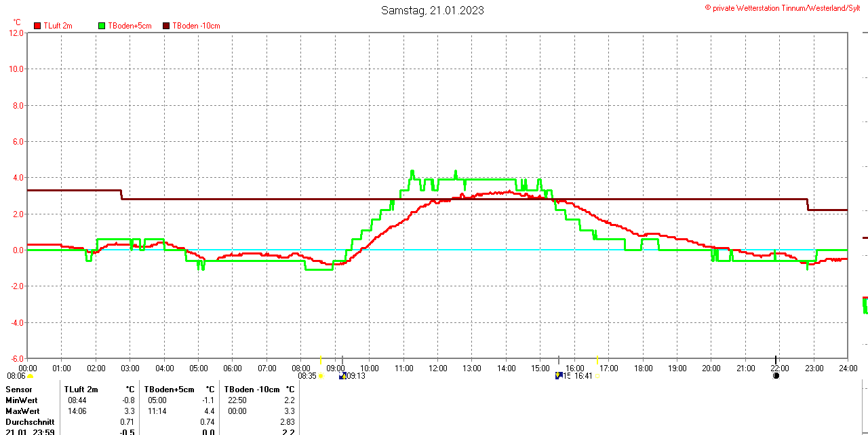Click the Samstag, 21.01.2023 chart title
This screenshot has width=868, height=435.
[x=433, y=10]
